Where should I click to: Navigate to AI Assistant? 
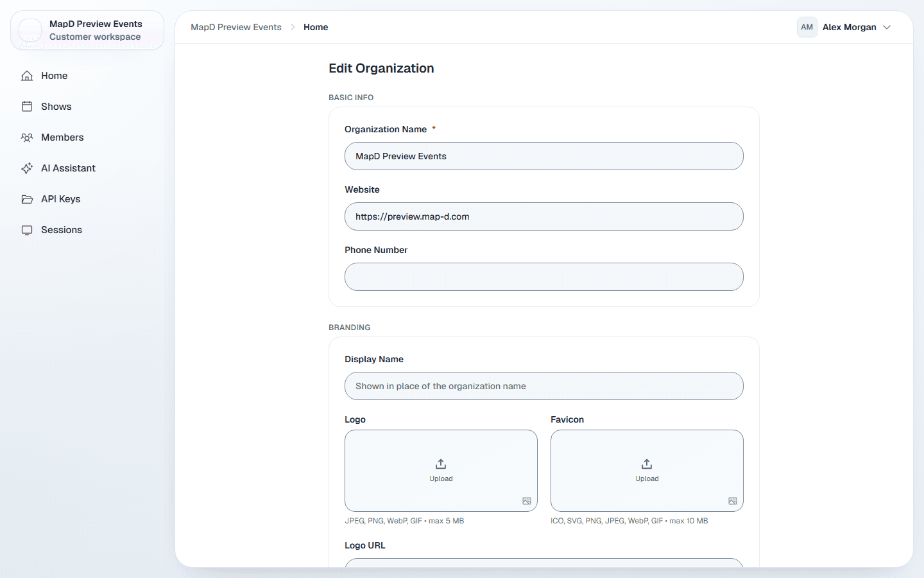click(x=87, y=168)
